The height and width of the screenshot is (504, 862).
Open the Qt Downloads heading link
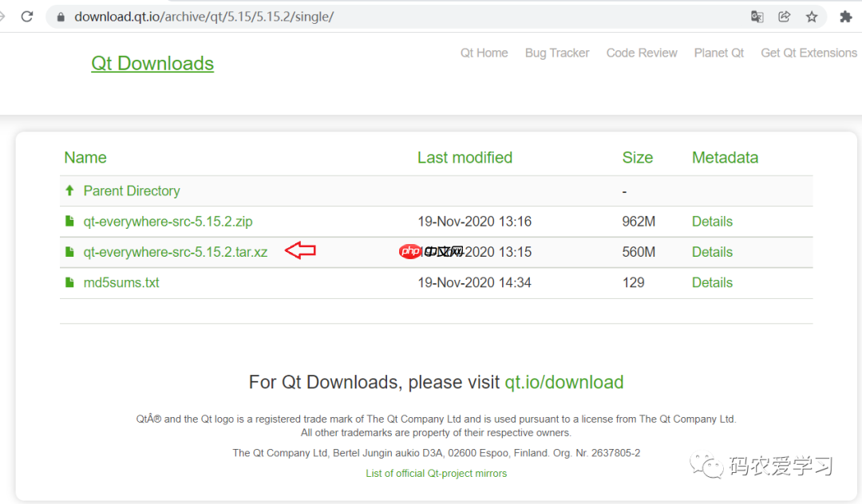click(152, 63)
